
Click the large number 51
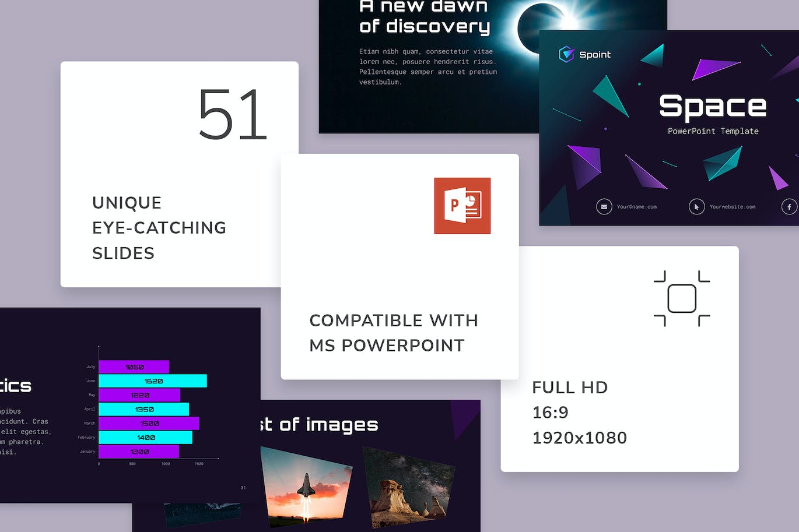(x=232, y=115)
